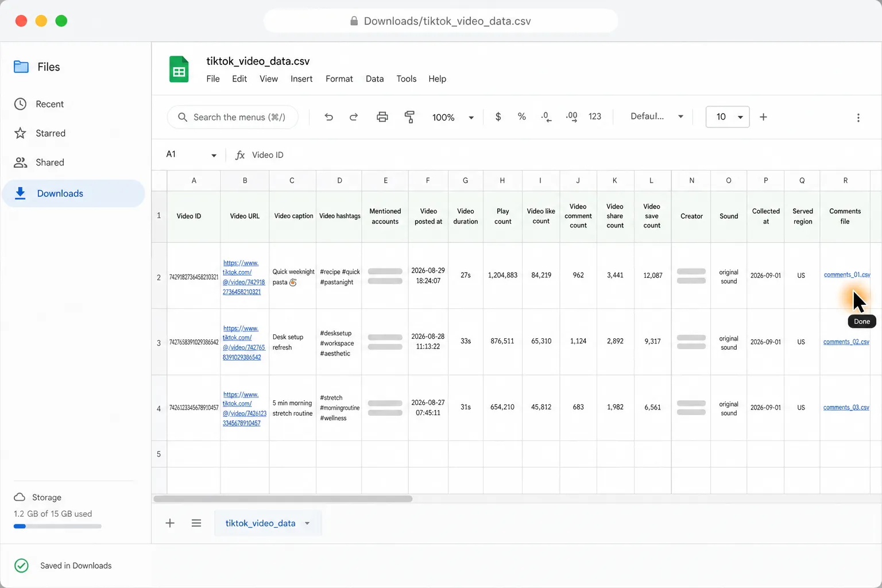
Task: Open the comments_03.csv link
Action: pyautogui.click(x=846, y=407)
